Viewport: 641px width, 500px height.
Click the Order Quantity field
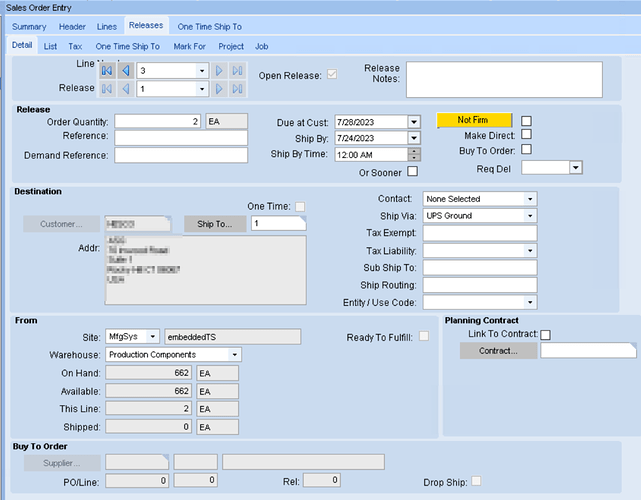158,121
